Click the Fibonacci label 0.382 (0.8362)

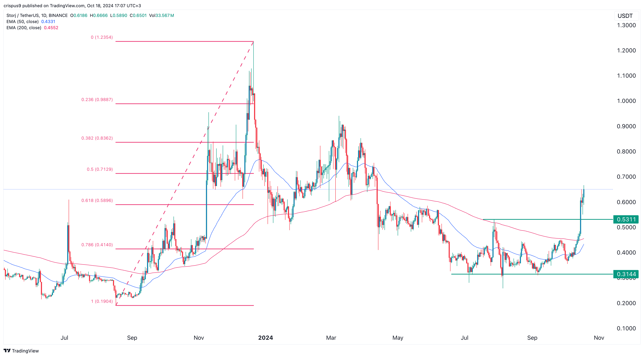point(97,138)
